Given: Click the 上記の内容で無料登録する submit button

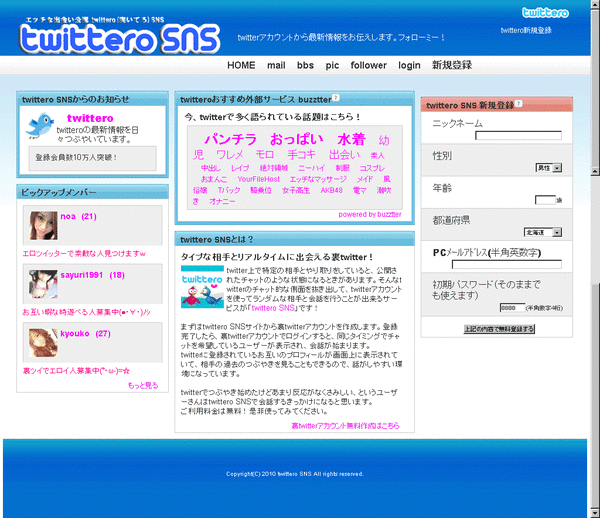Looking at the screenshot, I should click(x=499, y=329).
